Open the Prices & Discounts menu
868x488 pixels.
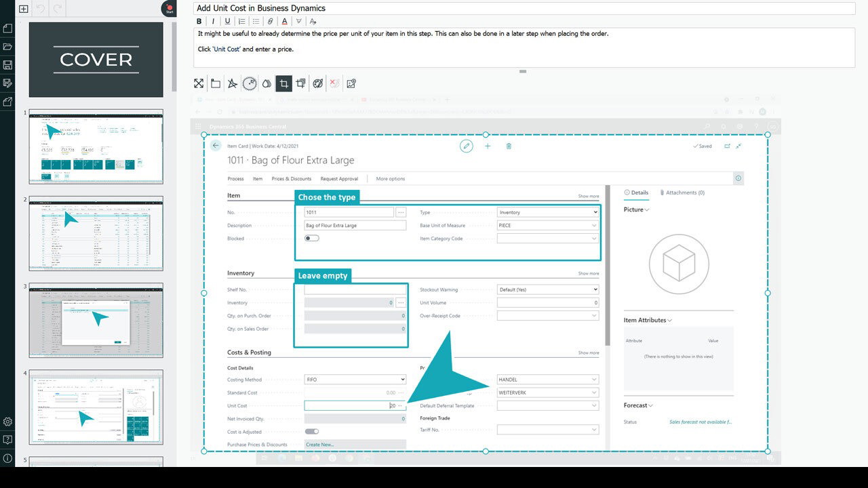[291, 179]
